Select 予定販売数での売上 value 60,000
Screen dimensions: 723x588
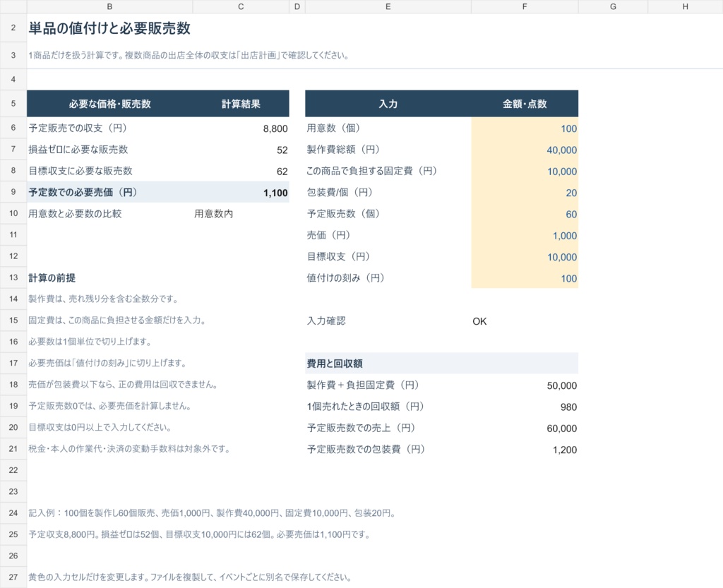click(x=525, y=428)
